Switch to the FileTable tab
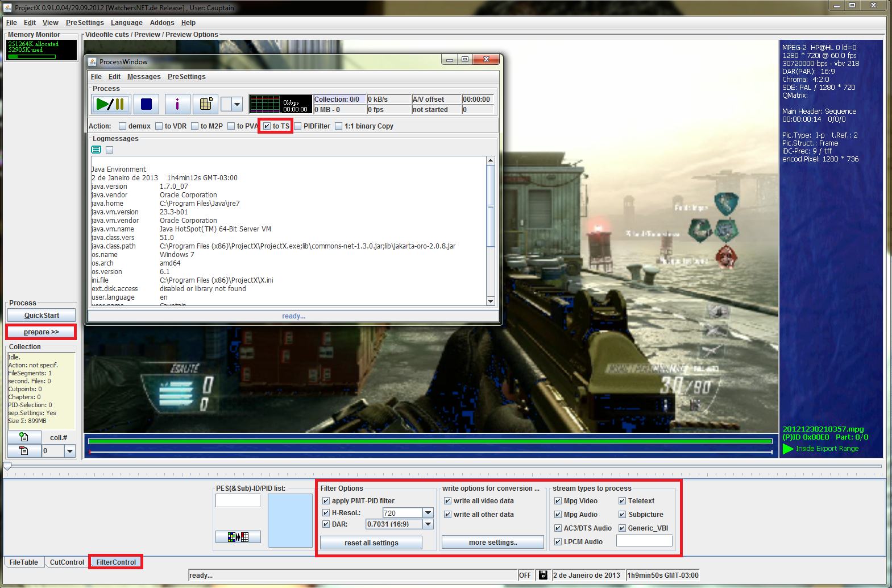Screen dimensions: 892x588 click(24, 562)
